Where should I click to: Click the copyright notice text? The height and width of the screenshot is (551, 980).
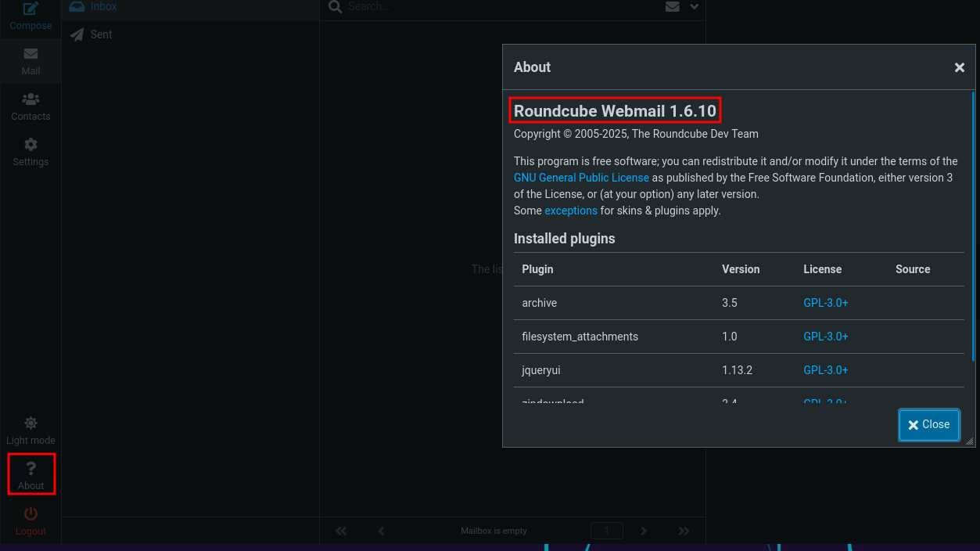636,134
